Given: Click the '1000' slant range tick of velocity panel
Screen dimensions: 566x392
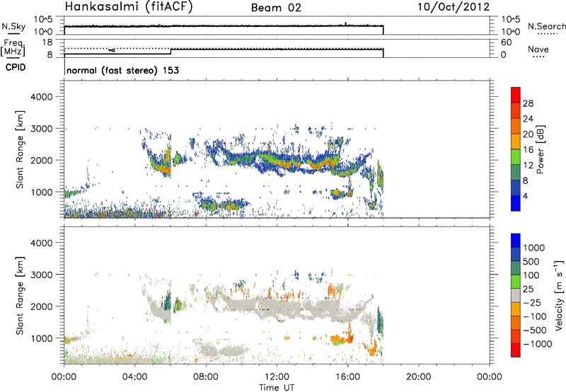Looking at the screenshot, I should click(x=42, y=338).
